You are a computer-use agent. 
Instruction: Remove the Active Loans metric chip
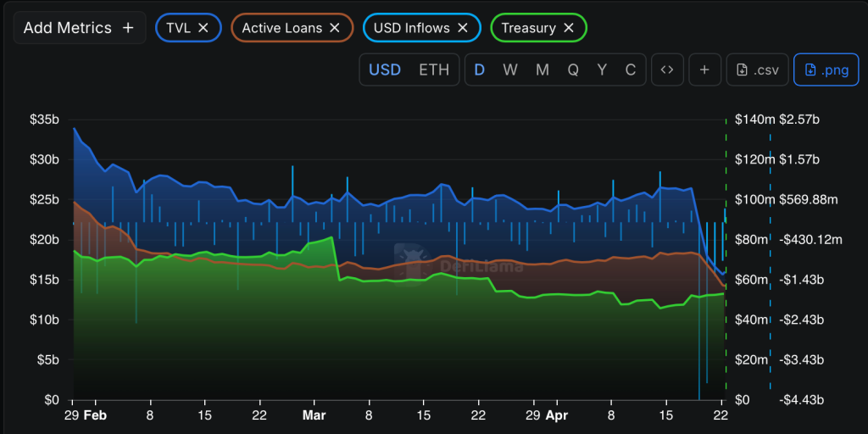coord(335,28)
